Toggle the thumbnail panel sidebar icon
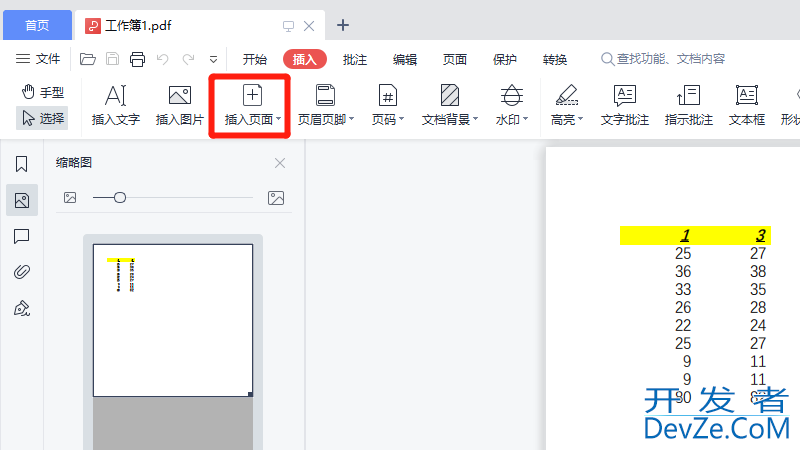The image size is (800, 450). [22, 200]
